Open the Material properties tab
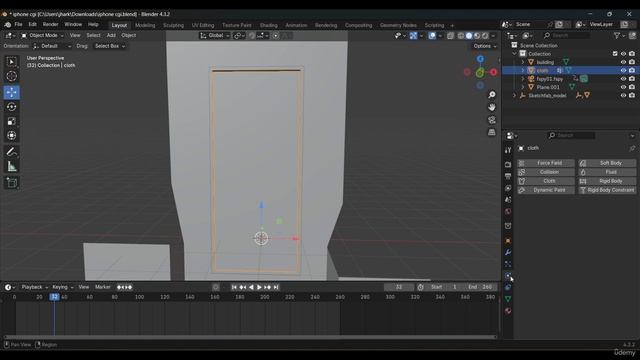Screen dimensions: 640x360 (x=508, y=311)
